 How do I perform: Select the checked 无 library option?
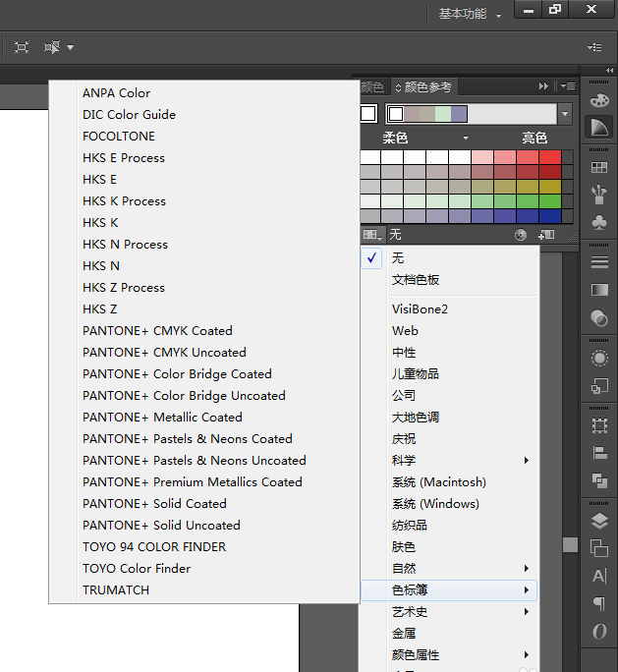coord(450,258)
